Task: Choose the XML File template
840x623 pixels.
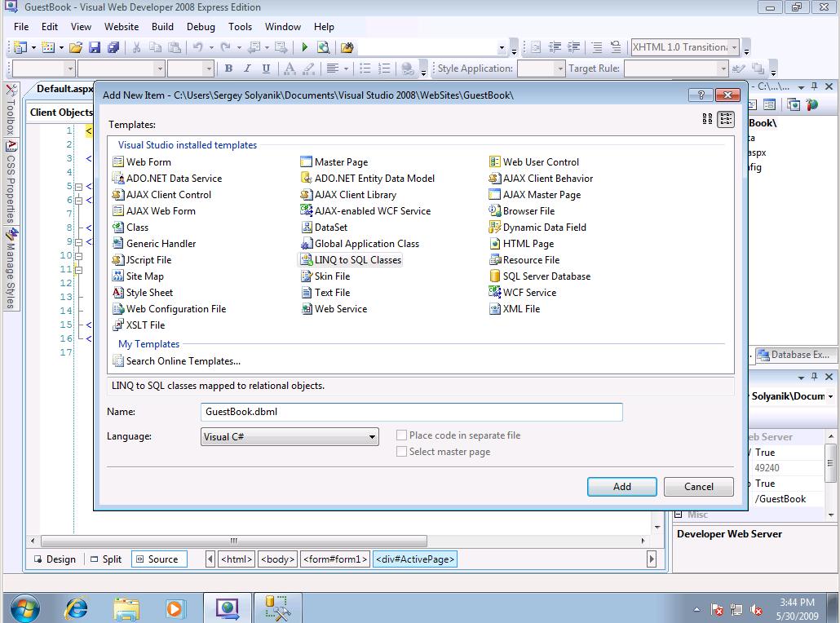Action: 515,309
